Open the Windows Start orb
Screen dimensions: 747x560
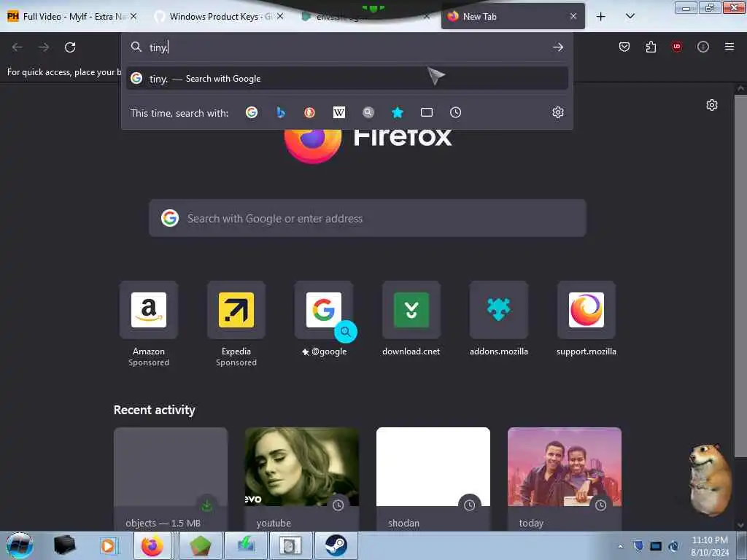[x=20, y=545]
